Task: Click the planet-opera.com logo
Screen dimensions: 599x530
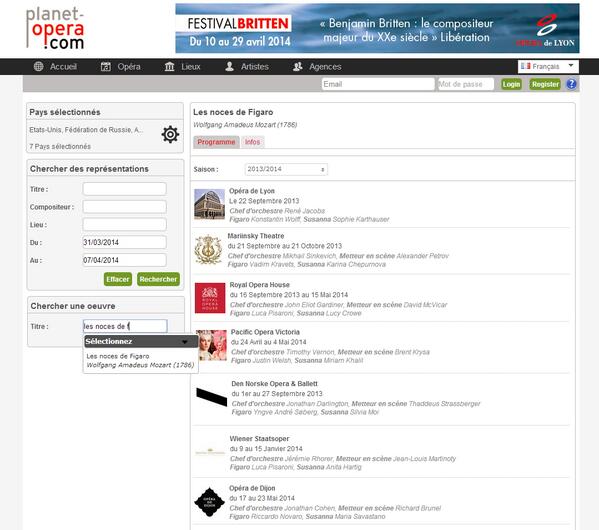Action: coord(55,28)
